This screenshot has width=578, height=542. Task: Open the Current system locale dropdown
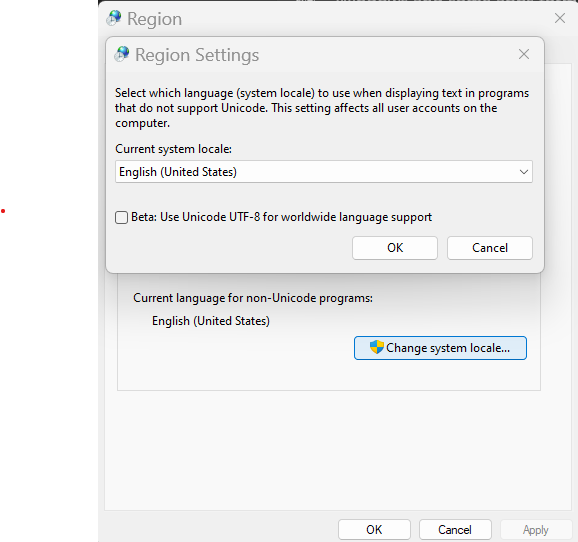point(324,172)
